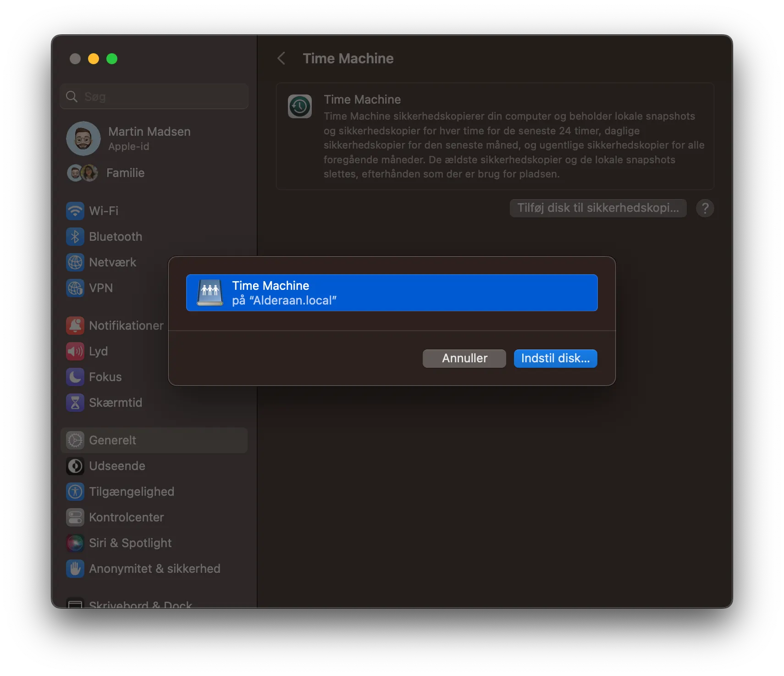Select the Siri & Spotlight icon
This screenshot has width=784, height=676.
pyautogui.click(x=75, y=543)
